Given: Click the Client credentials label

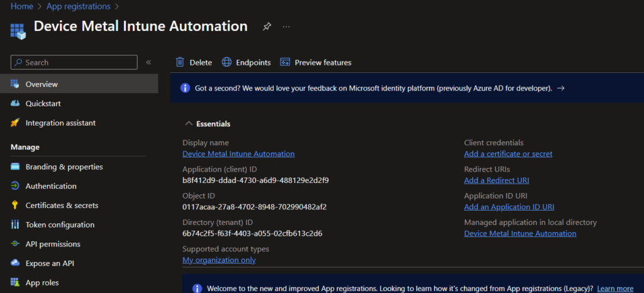Looking at the screenshot, I should [x=494, y=143].
